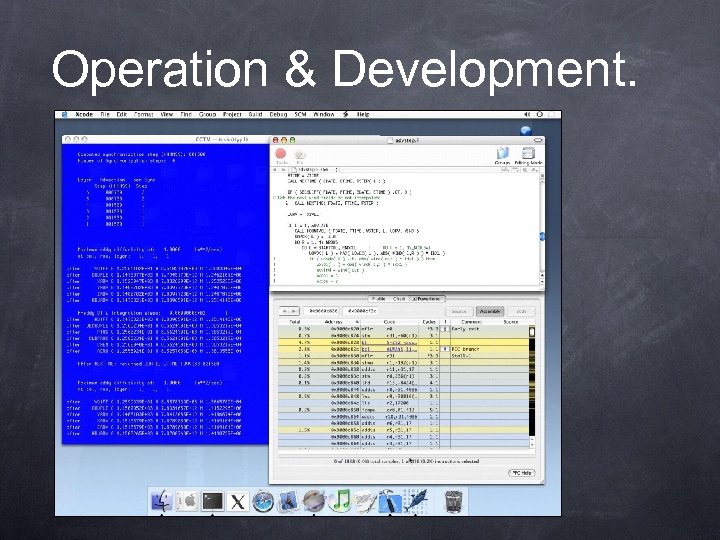Click the second address field in Shark
The width and height of the screenshot is (720, 540).
[361, 311]
